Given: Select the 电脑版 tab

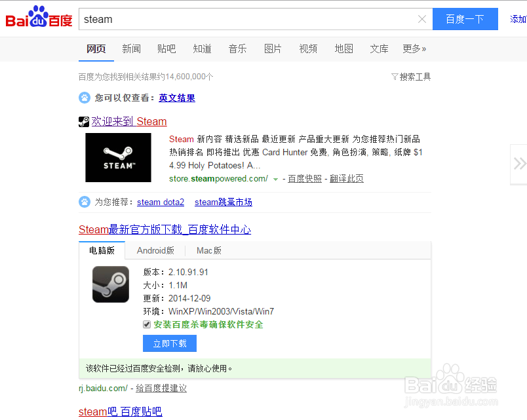Looking at the screenshot, I should pos(102,250).
